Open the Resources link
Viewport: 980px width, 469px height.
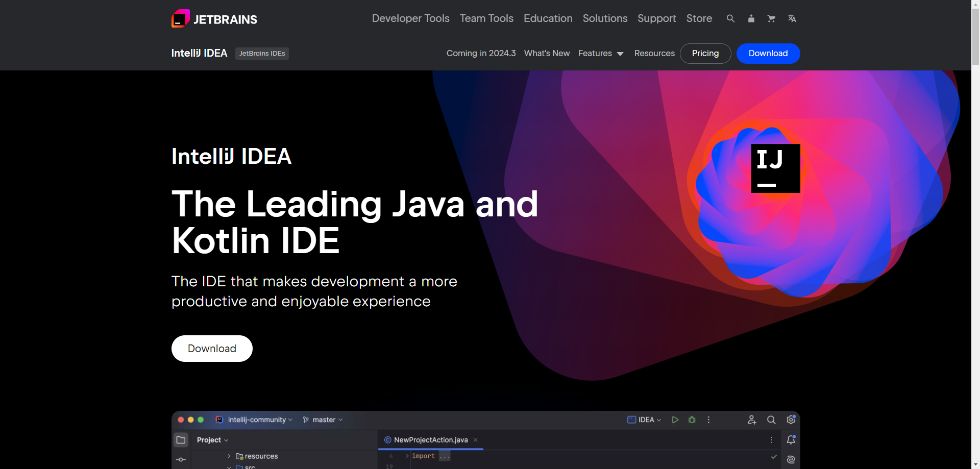click(x=654, y=53)
